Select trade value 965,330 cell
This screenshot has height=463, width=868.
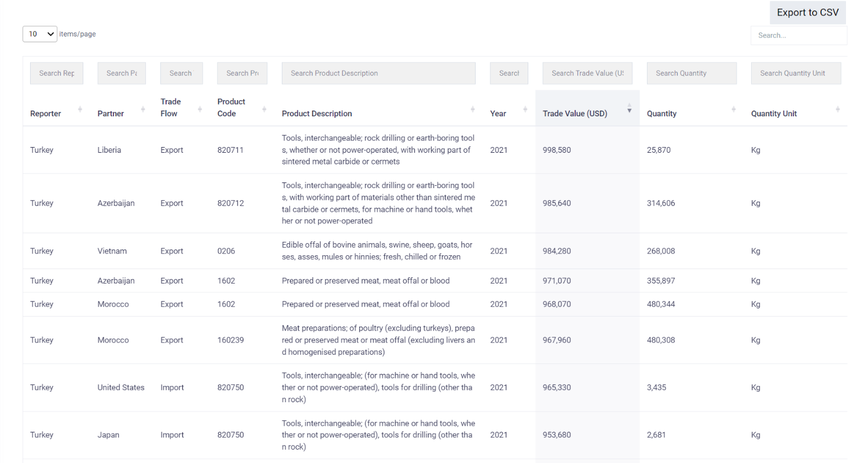[x=557, y=388]
